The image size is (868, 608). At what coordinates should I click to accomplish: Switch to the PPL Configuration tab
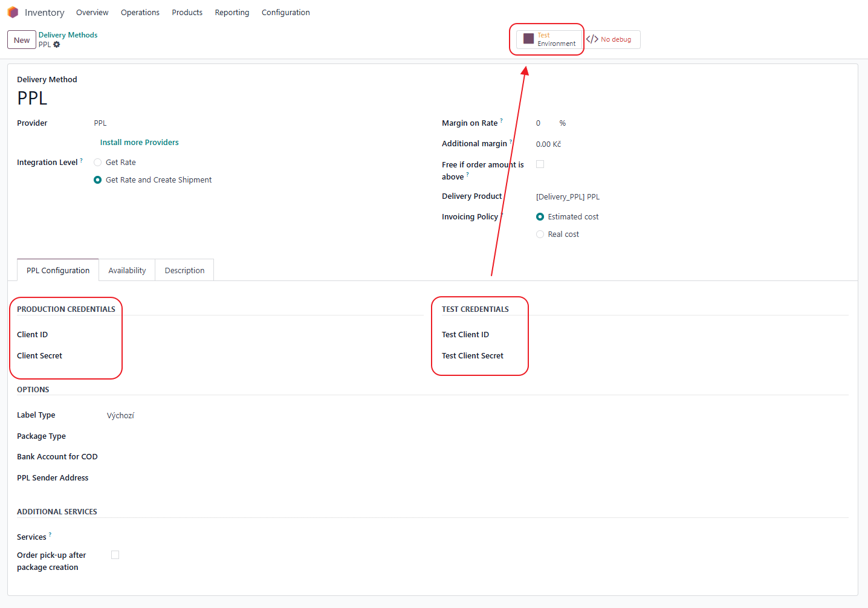click(58, 270)
